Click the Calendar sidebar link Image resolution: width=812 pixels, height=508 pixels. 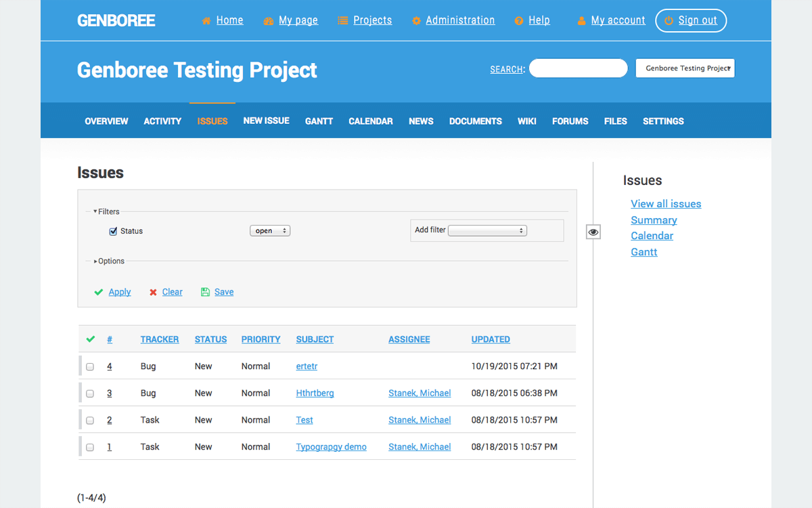(652, 236)
